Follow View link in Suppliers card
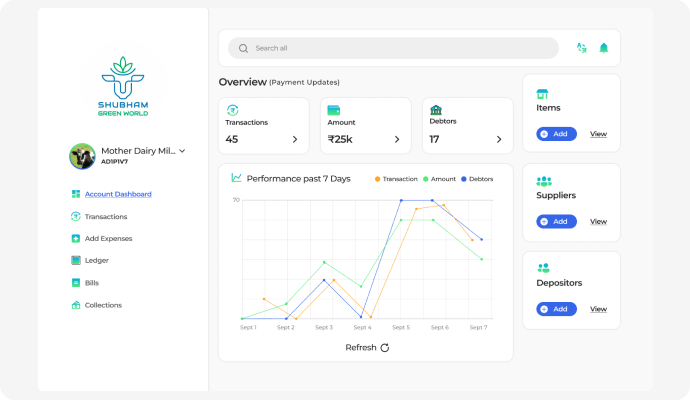This screenshot has height=400, width=690. pyautogui.click(x=598, y=221)
